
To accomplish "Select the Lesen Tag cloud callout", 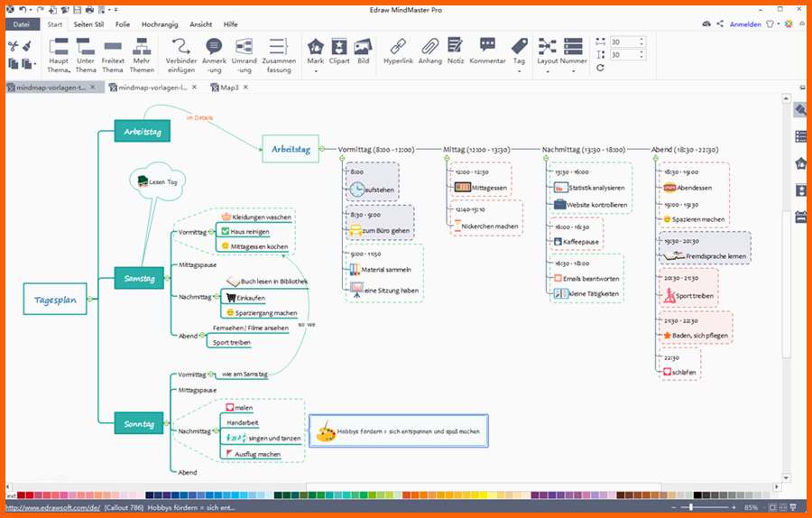I will coord(157,181).
